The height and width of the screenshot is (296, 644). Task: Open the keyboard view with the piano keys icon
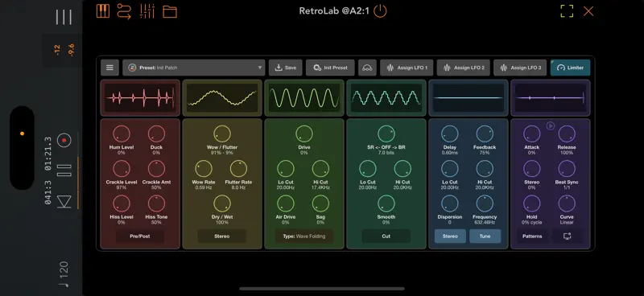pyautogui.click(x=103, y=10)
